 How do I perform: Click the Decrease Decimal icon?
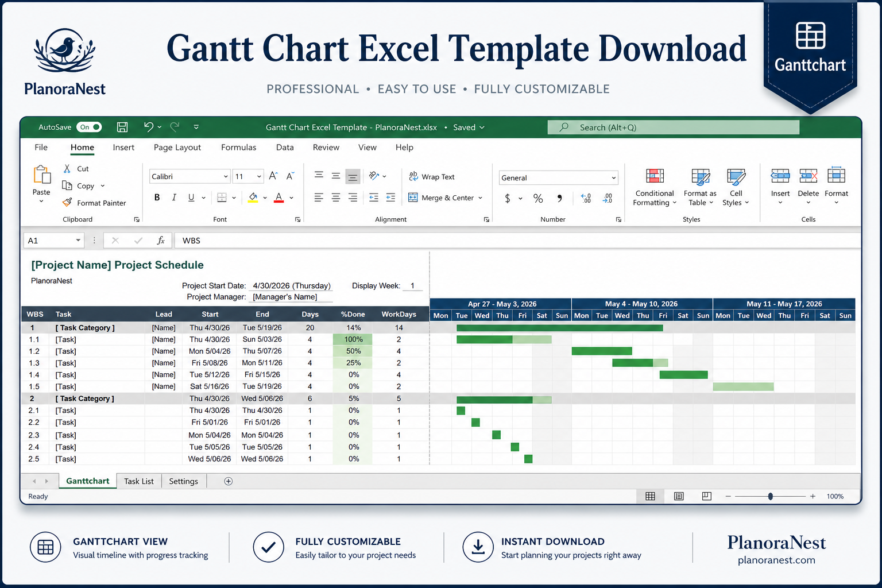pos(608,198)
